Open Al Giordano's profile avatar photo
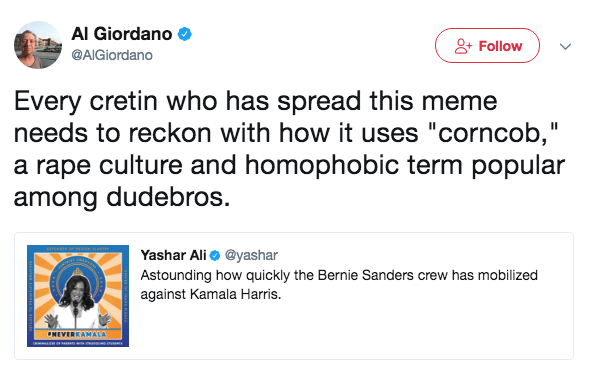 (x=38, y=45)
